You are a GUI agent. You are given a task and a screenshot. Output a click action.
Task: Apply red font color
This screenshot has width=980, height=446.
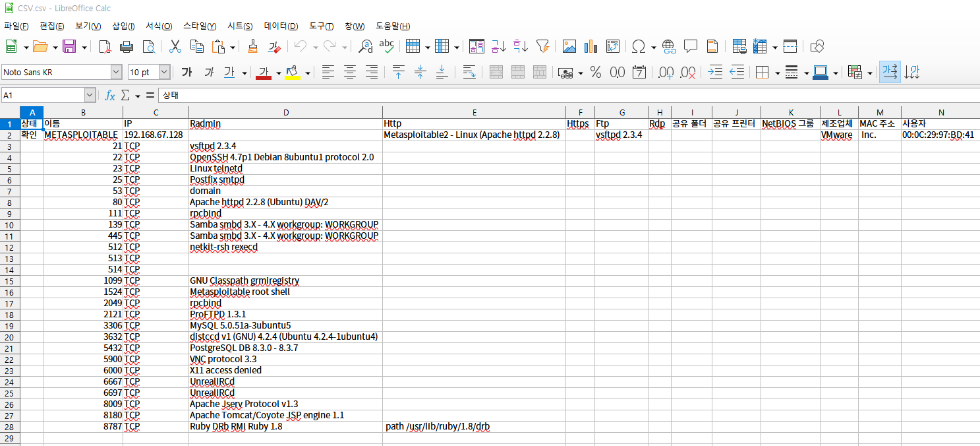pos(264,72)
